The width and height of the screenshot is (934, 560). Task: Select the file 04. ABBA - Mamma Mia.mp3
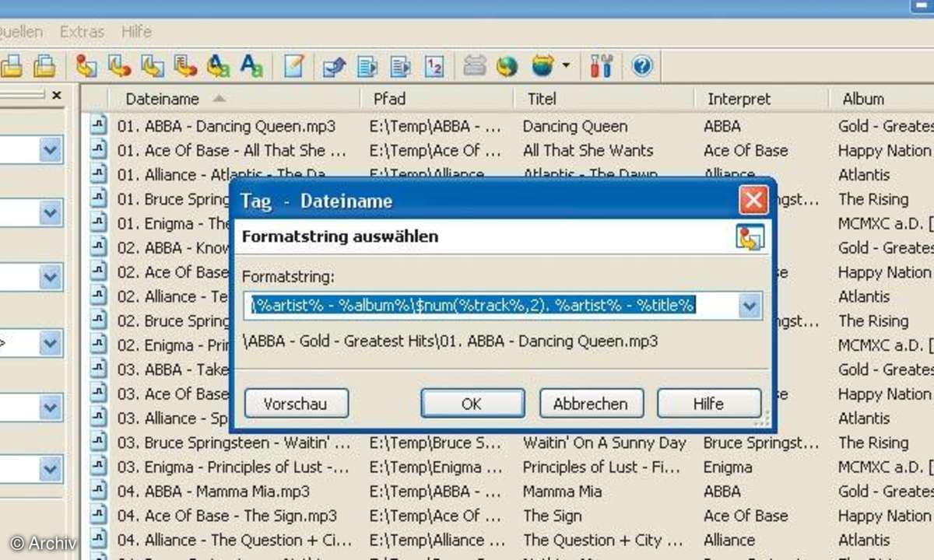pyautogui.click(x=212, y=492)
